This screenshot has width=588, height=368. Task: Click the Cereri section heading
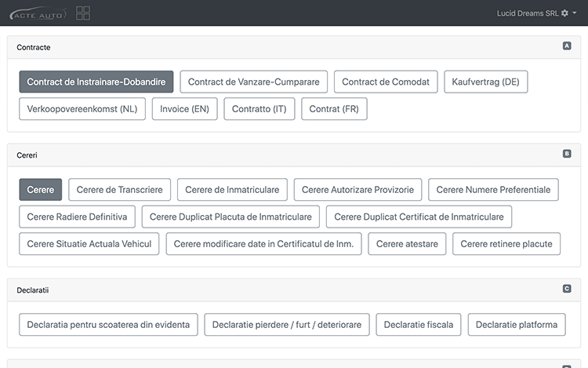click(27, 155)
